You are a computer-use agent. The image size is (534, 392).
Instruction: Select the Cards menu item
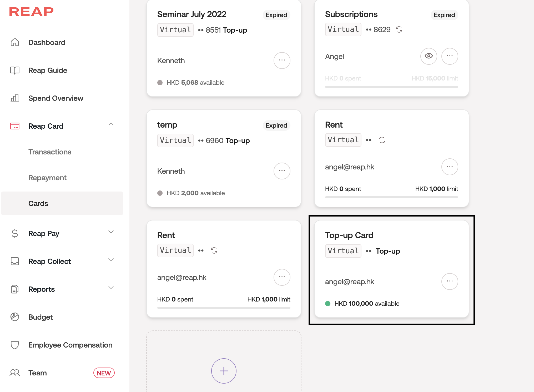38,203
